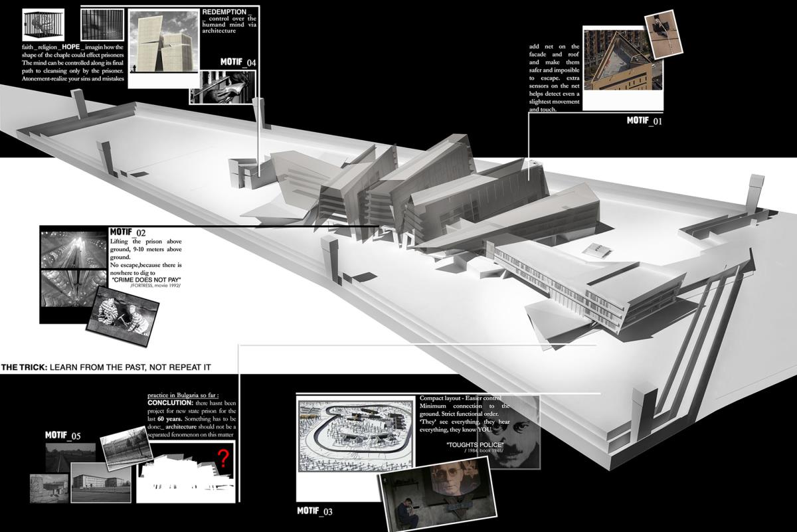Viewport: 797px width, 532px height.
Task: Click the CONCLUTION paragraph heading
Action: tap(170, 402)
